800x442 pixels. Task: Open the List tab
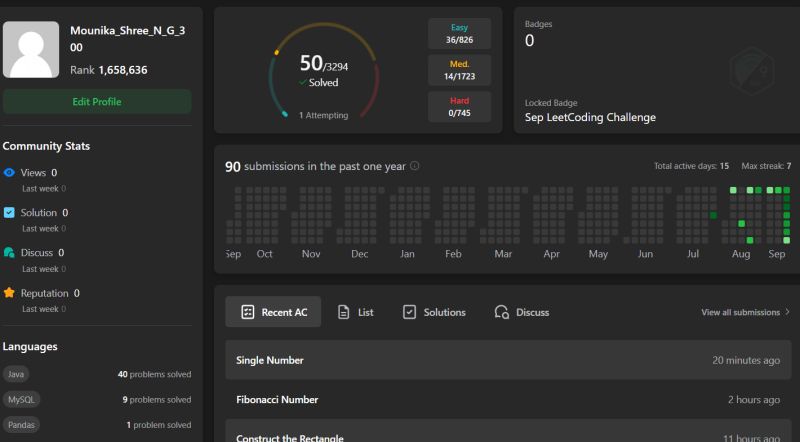(356, 312)
